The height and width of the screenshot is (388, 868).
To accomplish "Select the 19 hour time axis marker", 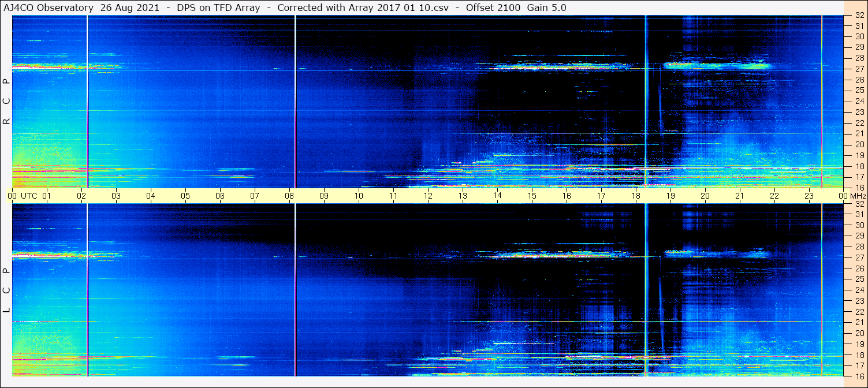I will pyautogui.click(x=670, y=196).
